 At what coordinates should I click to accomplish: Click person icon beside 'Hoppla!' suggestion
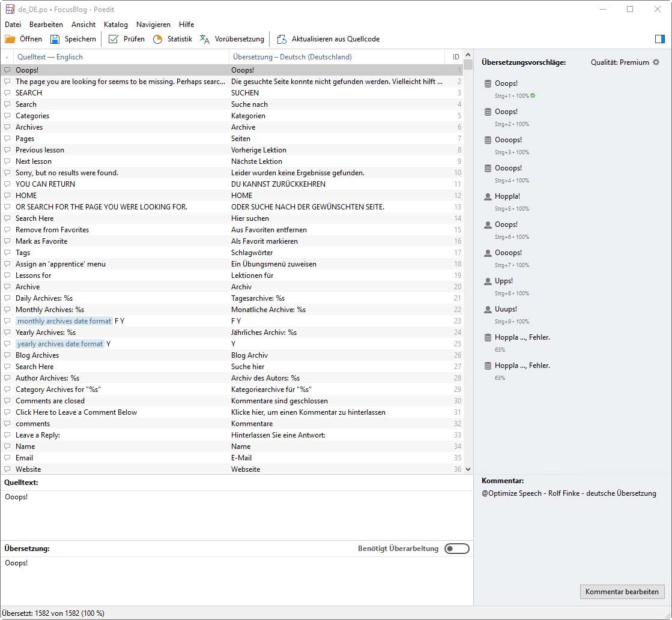[x=488, y=197]
